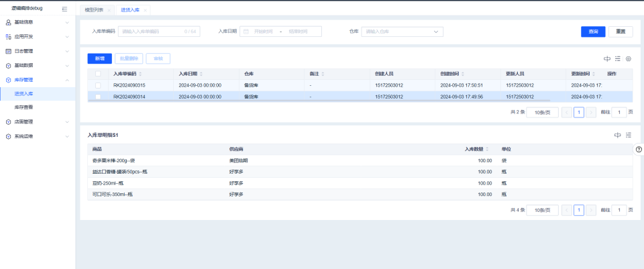This screenshot has height=269, width=644.
Task: Expand 基础信息 with its chevron
Action: tap(67, 22)
